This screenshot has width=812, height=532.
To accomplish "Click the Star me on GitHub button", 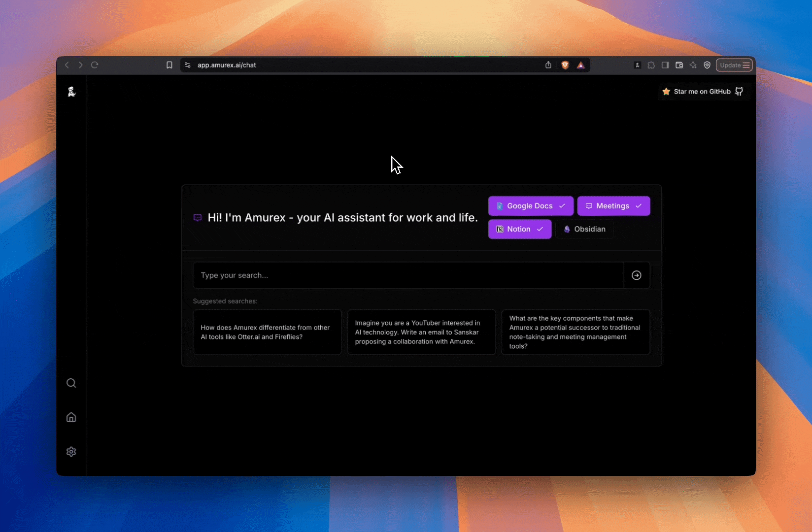I will (x=703, y=92).
